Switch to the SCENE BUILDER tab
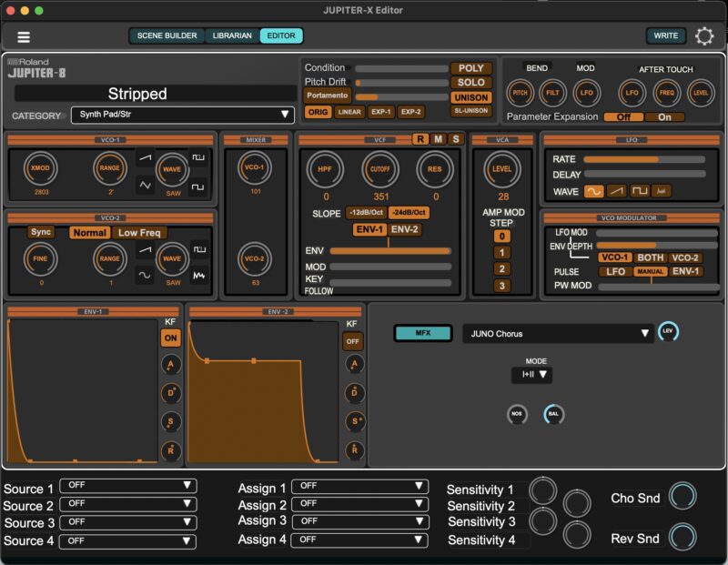This screenshot has height=565, width=728. pos(167,35)
